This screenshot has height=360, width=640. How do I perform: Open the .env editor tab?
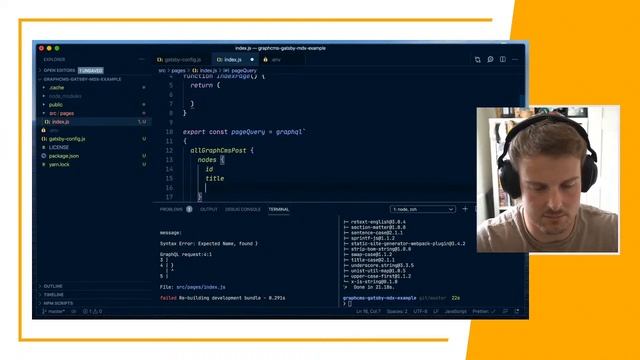coord(282,60)
